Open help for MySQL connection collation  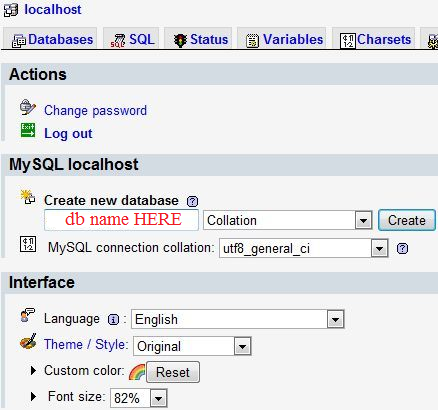click(402, 248)
